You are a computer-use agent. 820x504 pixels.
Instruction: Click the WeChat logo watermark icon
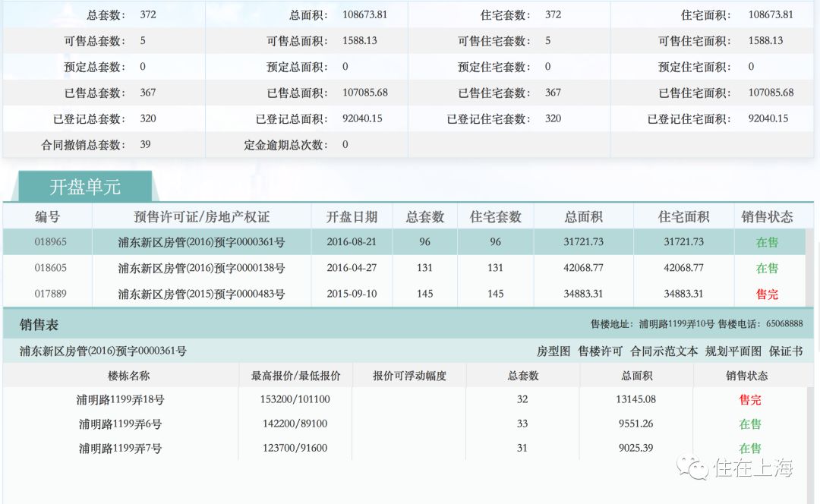[693, 467]
